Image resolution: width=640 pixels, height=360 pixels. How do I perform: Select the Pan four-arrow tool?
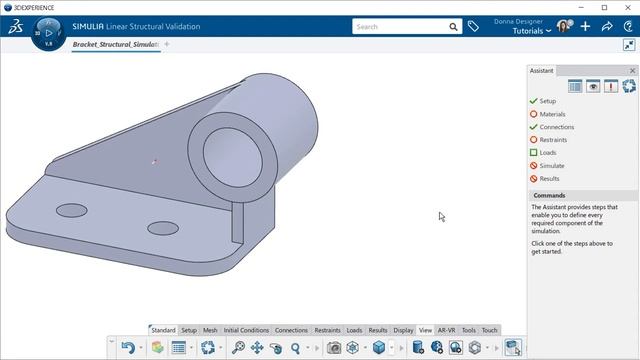[257, 348]
